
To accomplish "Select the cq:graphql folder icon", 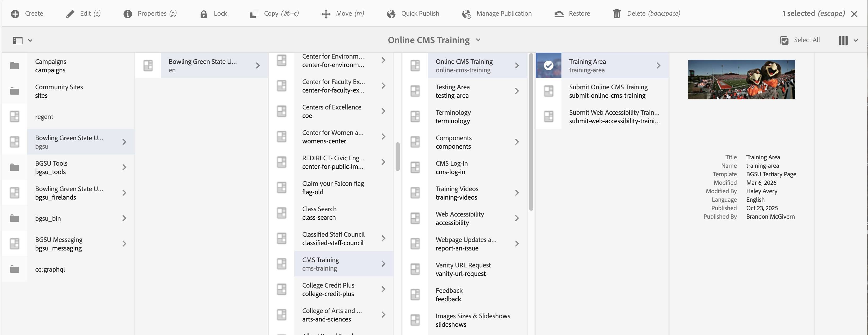I will [x=15, y=269].
